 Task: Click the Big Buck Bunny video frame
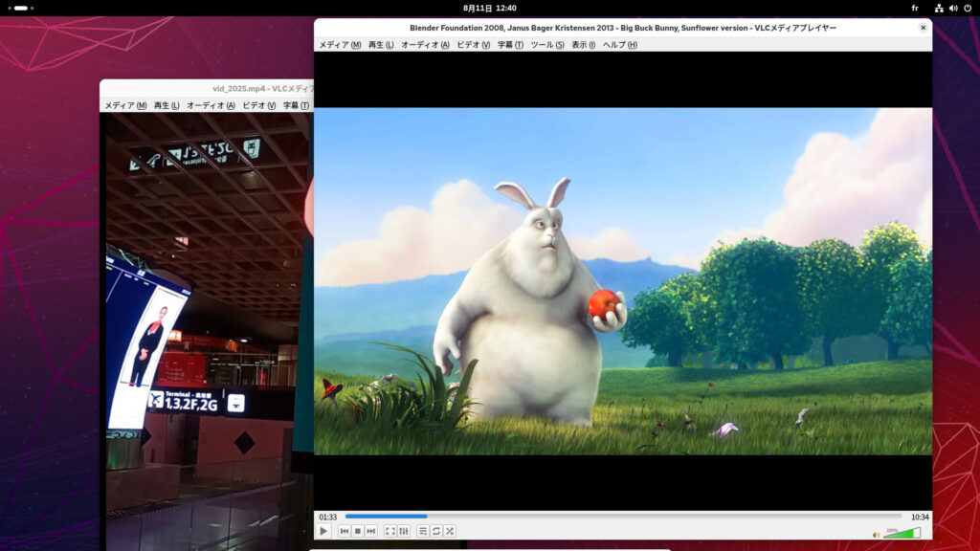pos(623,281)
